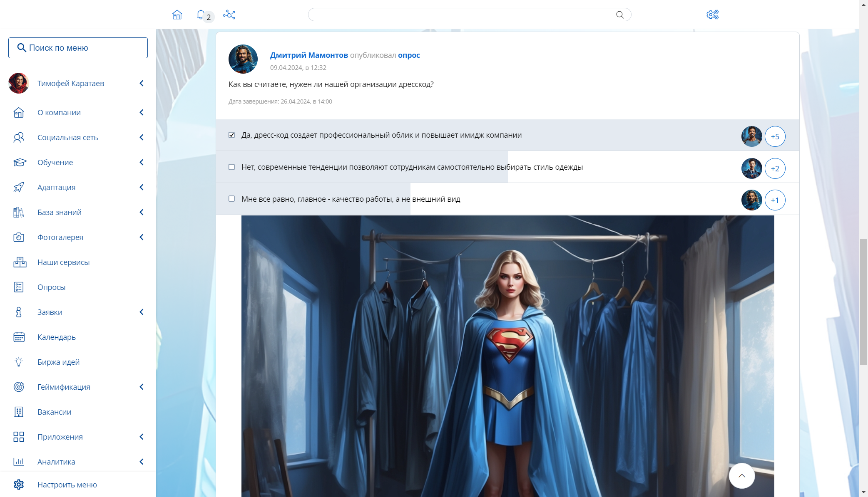
Task: Click the search magnifier in the top search field
Action: pyautogui.click(x=620, y=15)
